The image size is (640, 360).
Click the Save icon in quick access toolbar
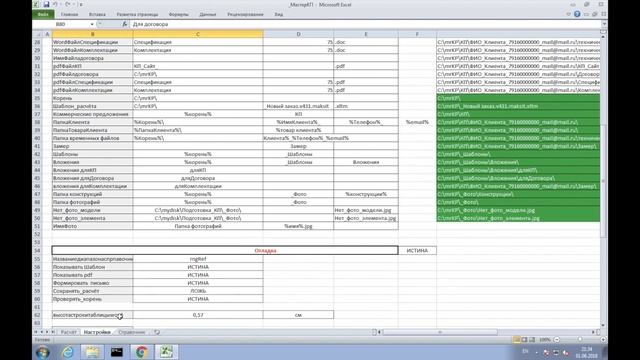point(46,4)
